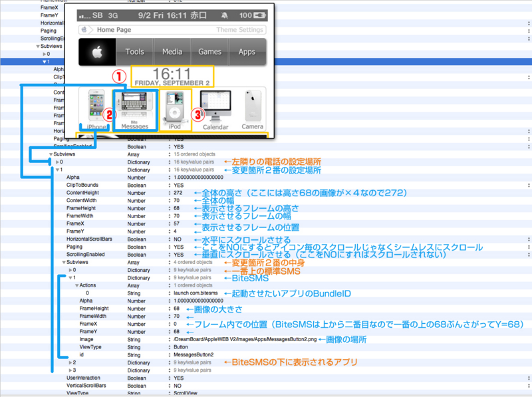Open value popup arrows for HorizontalScrollBars NO row
This screenshot has width=532, height=397.
coord(529,239)
